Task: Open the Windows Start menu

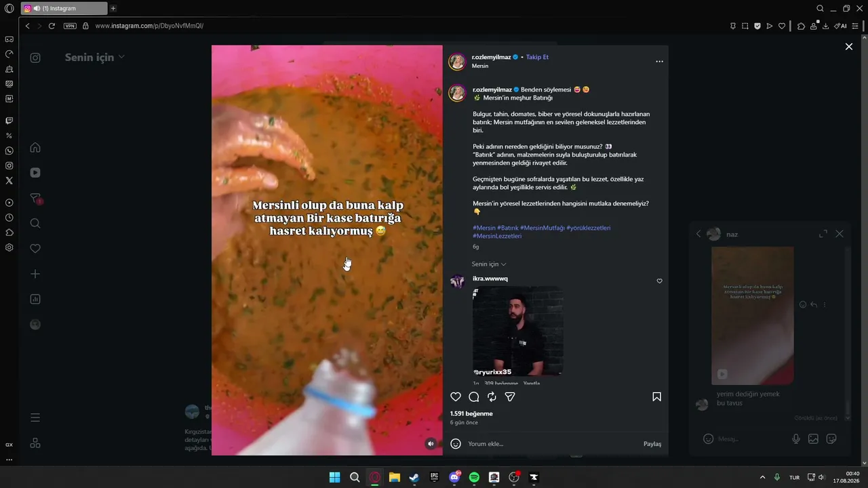Action: tap(334, 477)
